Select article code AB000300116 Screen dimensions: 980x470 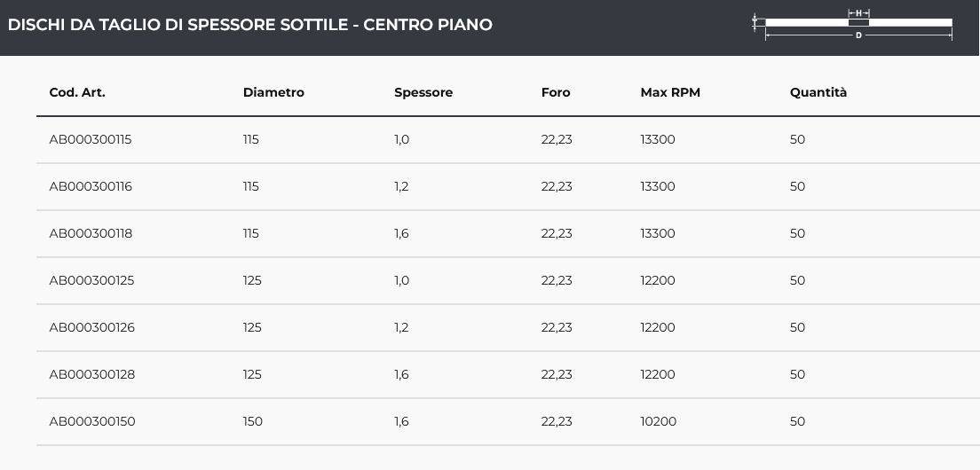click(91, 187)
